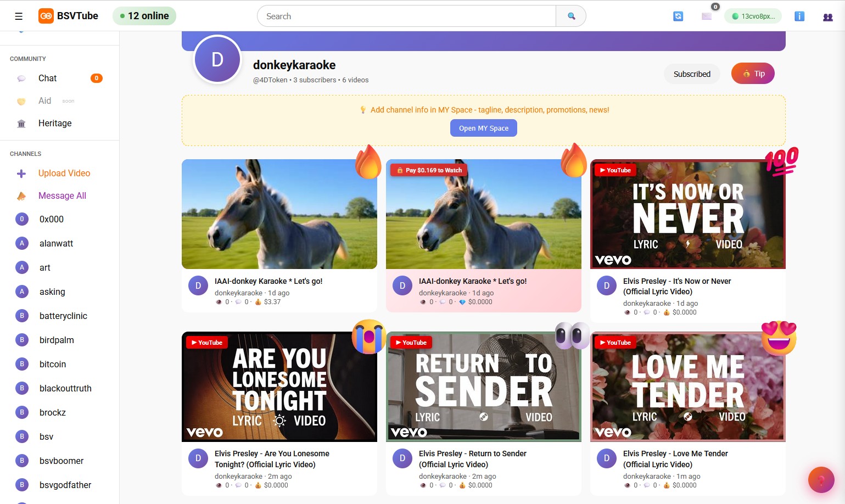Open the bsvboomer channel

coord(59,461)
